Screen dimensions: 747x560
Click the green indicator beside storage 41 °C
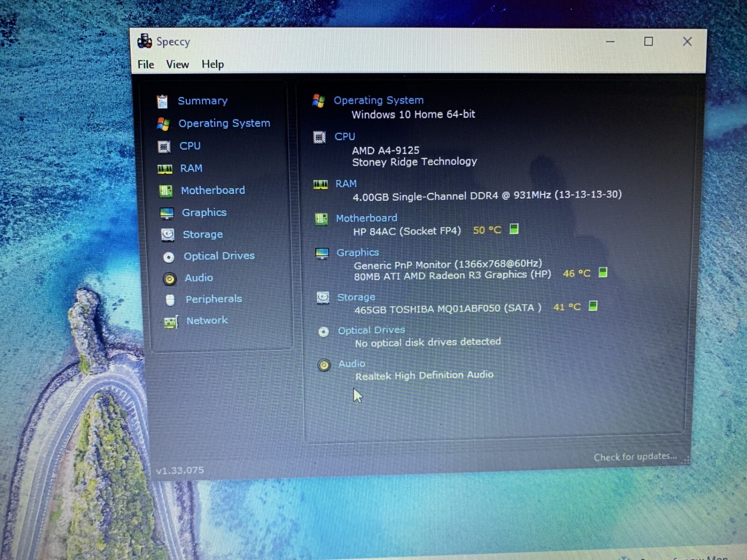click(x=593, y=306)
